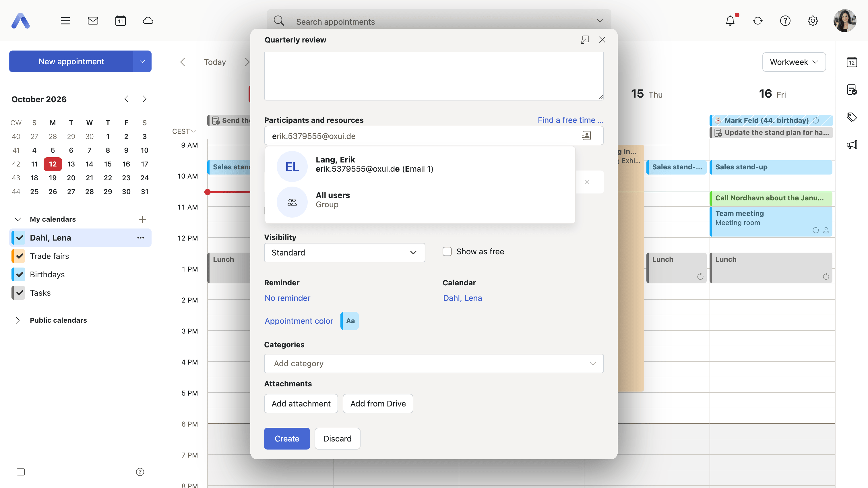The image size is (868, 488).
Task: Open the Mail app icon
Action: click(93, 21)
